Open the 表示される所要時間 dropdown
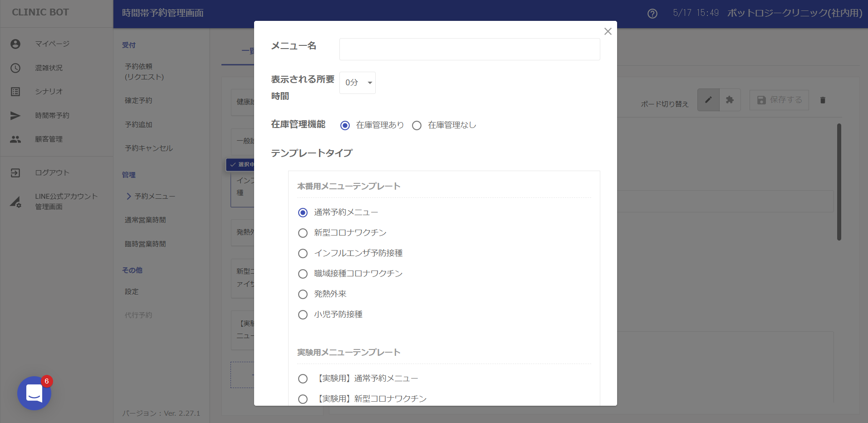868x423 pixels. [x=358, y=83]
